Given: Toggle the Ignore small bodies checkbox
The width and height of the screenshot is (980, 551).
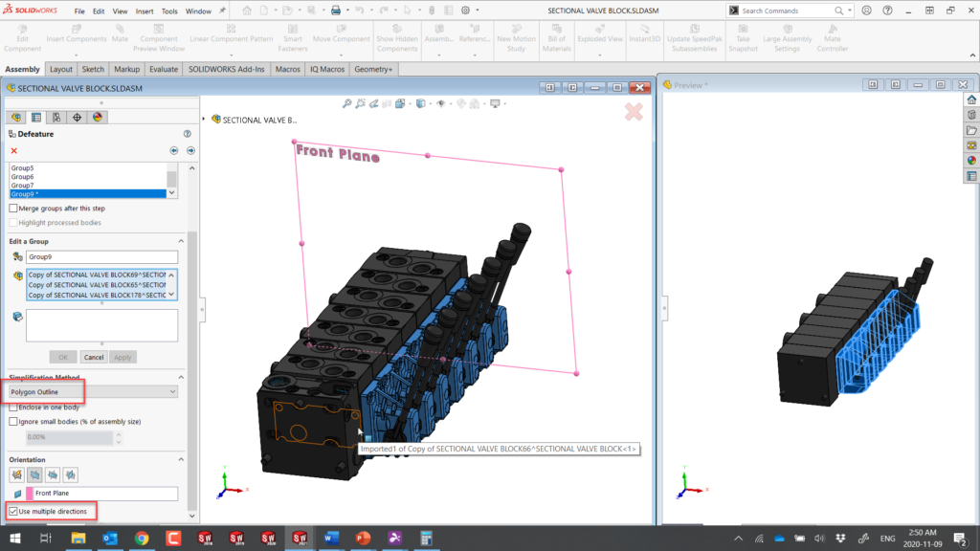Looking at the screenshot, I should 13,422.
